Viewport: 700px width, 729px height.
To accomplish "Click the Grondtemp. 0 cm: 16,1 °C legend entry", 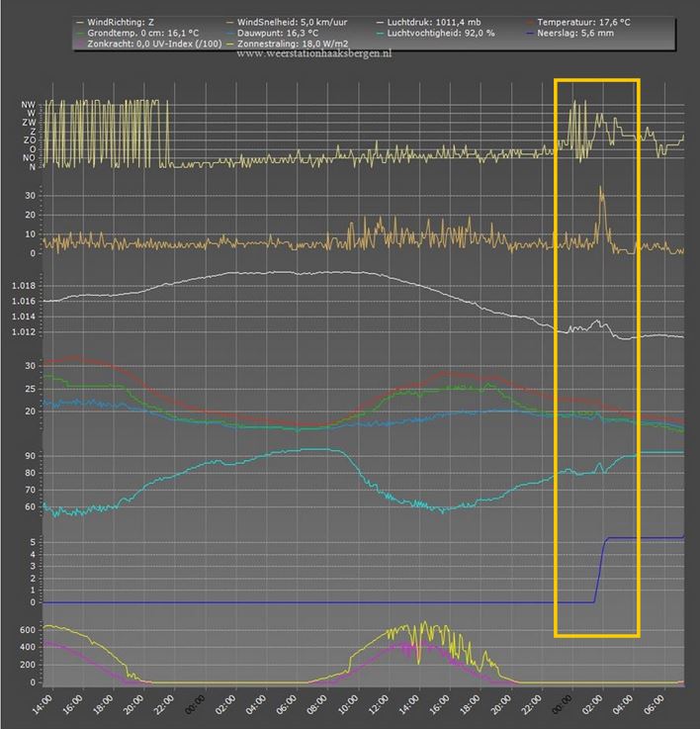I will coord(137,33).
